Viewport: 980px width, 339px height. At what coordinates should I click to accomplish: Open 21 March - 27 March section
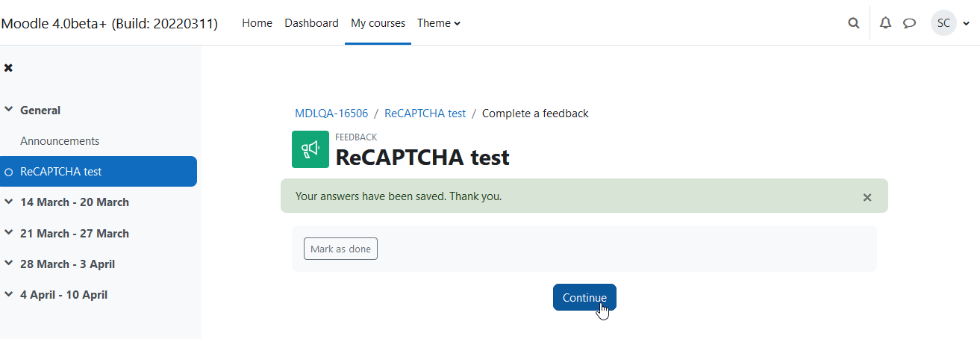point(75,234)
